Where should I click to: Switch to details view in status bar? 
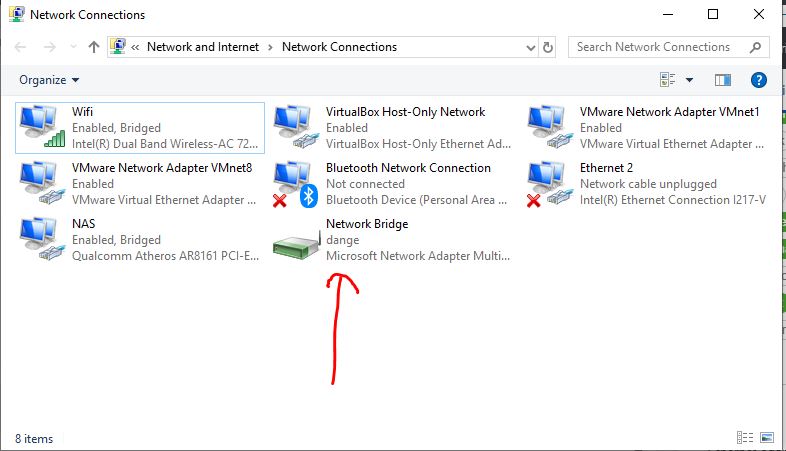pyautogui.click(x=745, y=437)
